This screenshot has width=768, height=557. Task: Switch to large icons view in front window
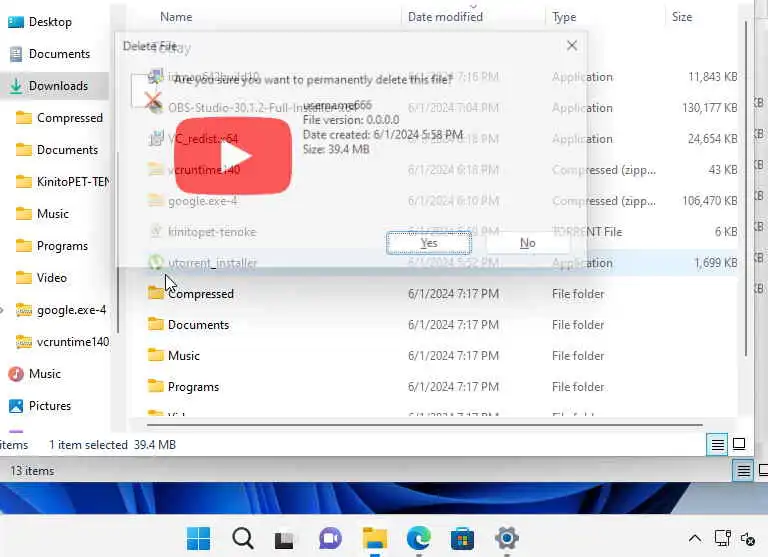(739, 444)
